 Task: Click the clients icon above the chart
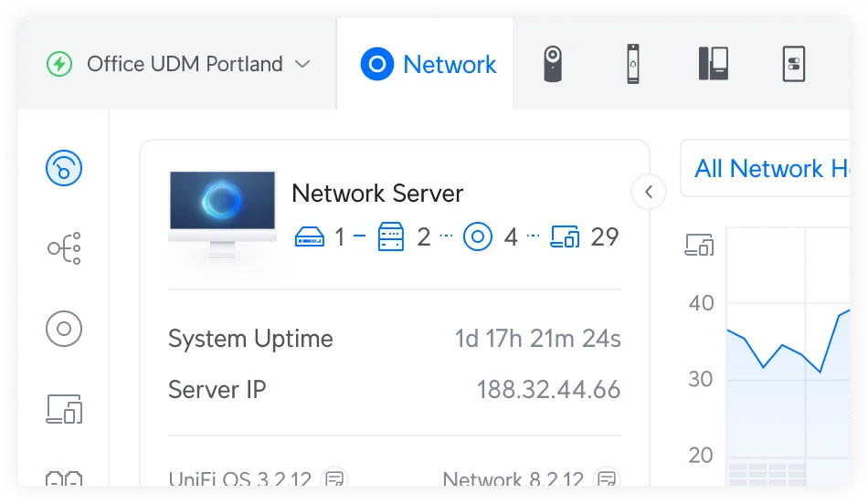(699, 245)
